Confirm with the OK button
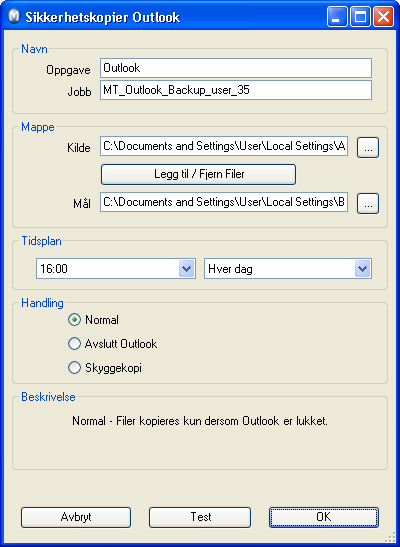 (x=324, y=517)
